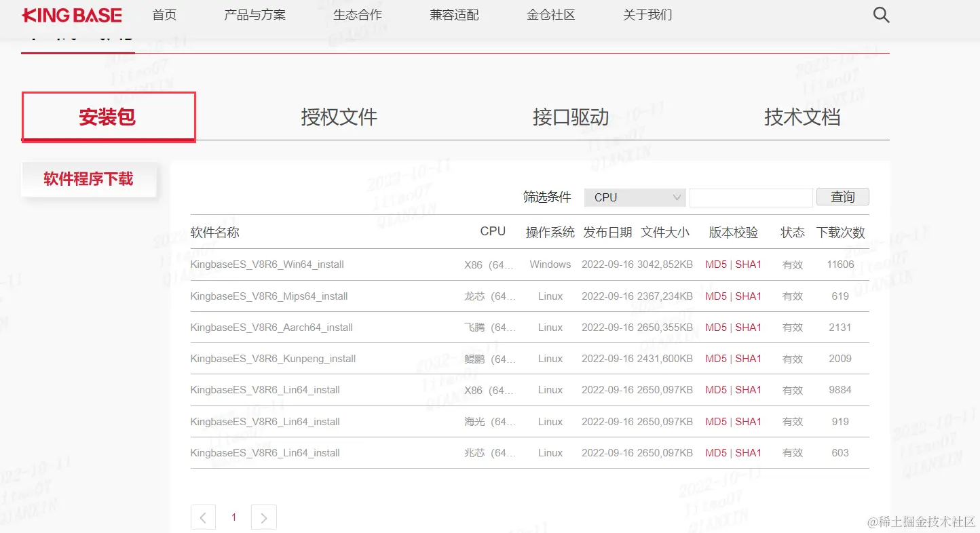Image resolution: width=980 pixels, height=533 pixels.
Task: Click the 筛选条件 label
Action: [547, 197]
